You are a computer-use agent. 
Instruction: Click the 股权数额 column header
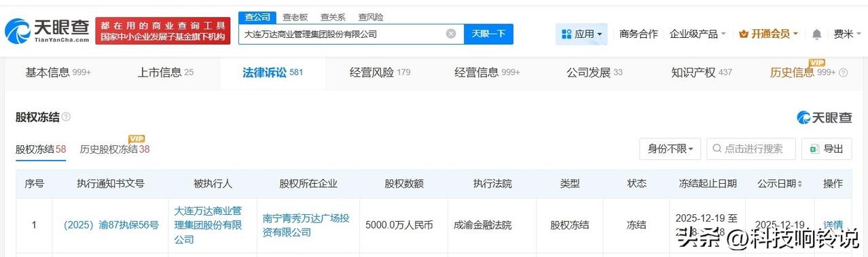point(404,184)
